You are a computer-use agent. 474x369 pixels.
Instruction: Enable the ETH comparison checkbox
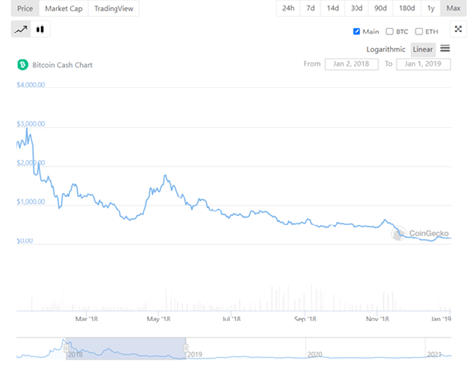click(x=419, y=31)
